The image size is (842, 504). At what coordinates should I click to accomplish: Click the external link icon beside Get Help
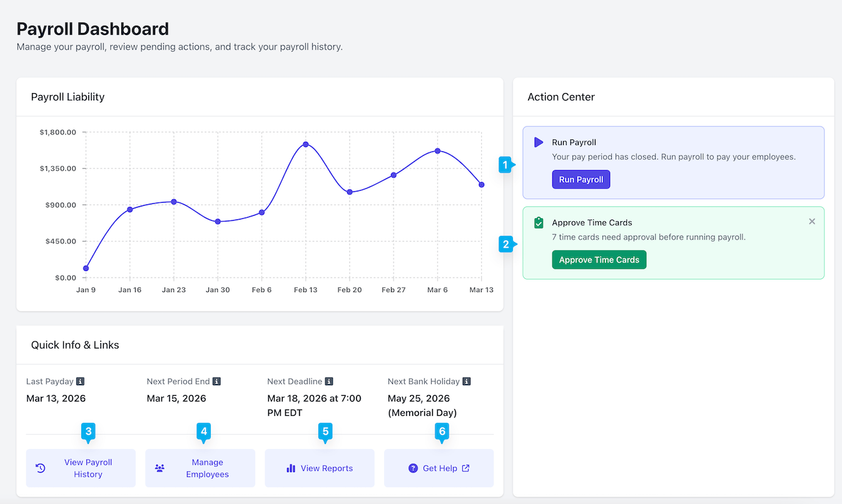click(465, 468)
